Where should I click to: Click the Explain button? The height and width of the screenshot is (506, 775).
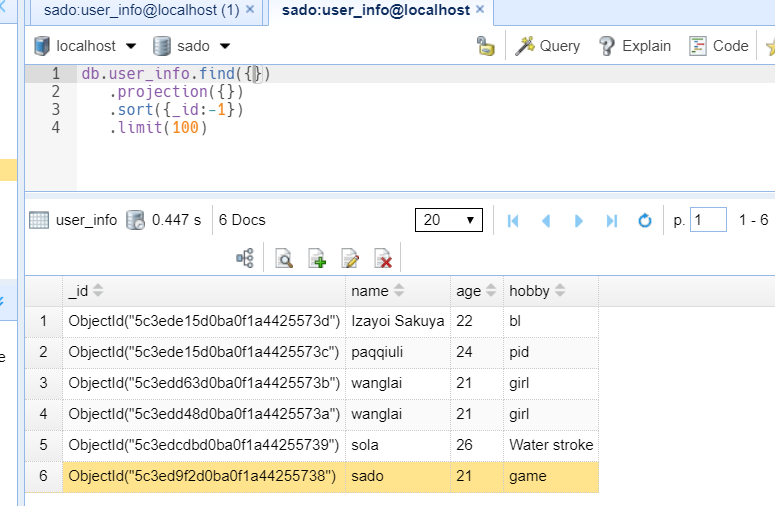click(635, 46)
